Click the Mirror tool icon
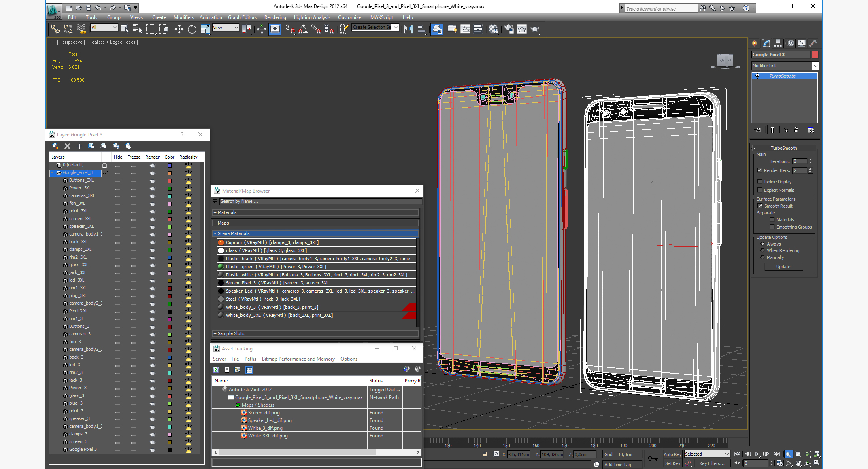Screen dimensions: 868x469 tap(408, 29)
